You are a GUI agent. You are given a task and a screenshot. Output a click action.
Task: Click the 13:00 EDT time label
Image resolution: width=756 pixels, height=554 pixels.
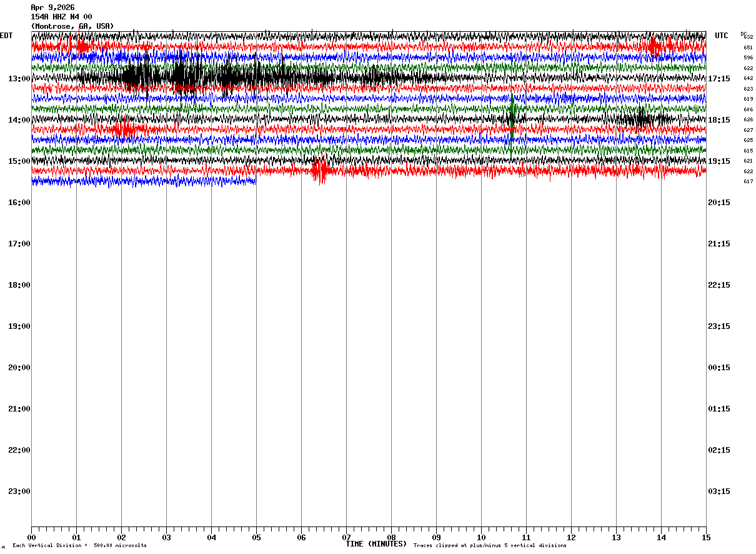pos(19,79)
